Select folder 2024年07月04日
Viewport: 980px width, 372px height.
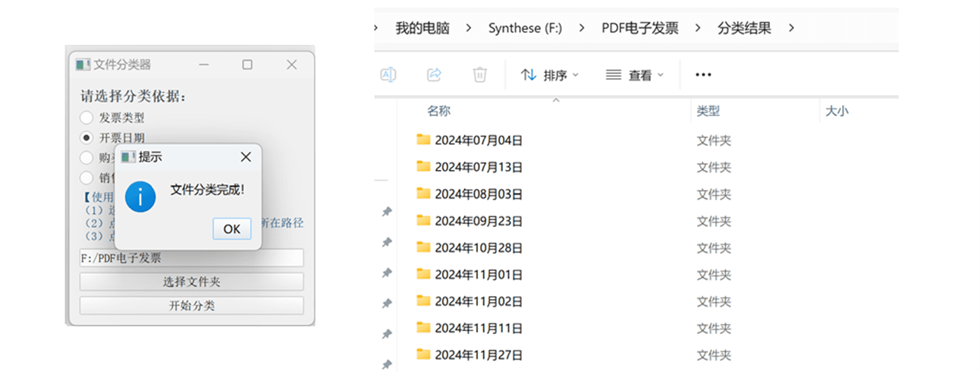(x=479, y=140)
